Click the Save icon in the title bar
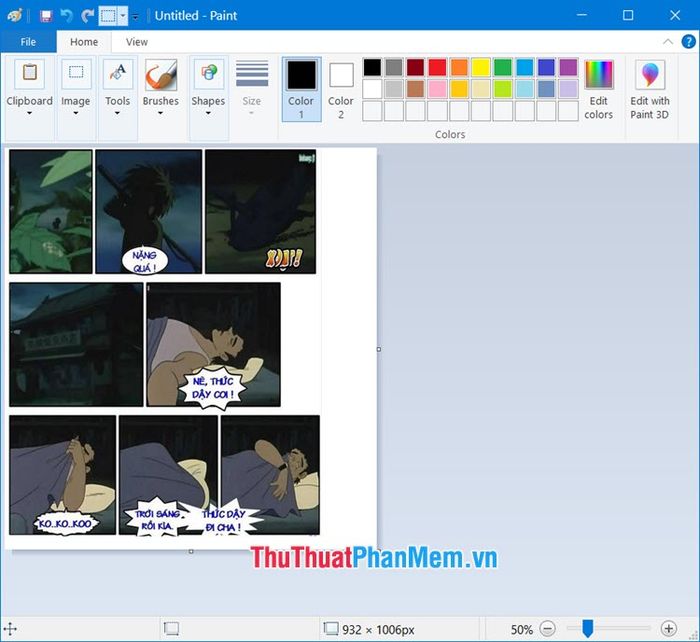This screenshot has height=642, width=700. point(45,16)
